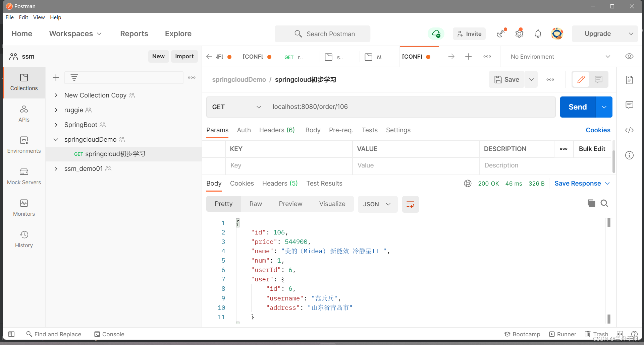Viewport: 644px width, 345px height.
Task: Expand the New Collection Copy collection
Action: coord(56,95)
